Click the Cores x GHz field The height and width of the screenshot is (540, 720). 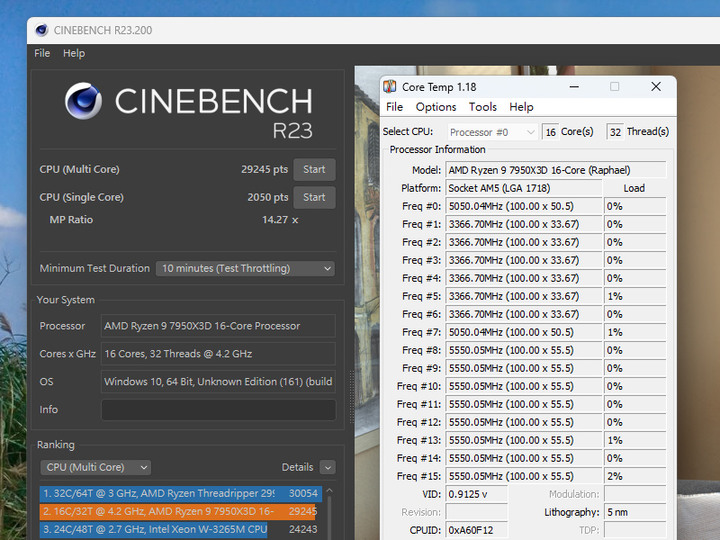219,354
